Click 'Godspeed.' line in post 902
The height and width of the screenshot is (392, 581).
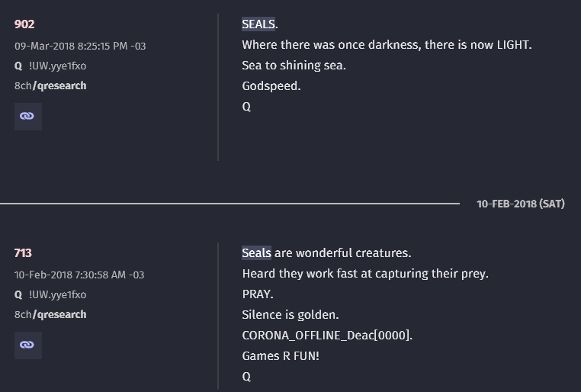(271, 86)
